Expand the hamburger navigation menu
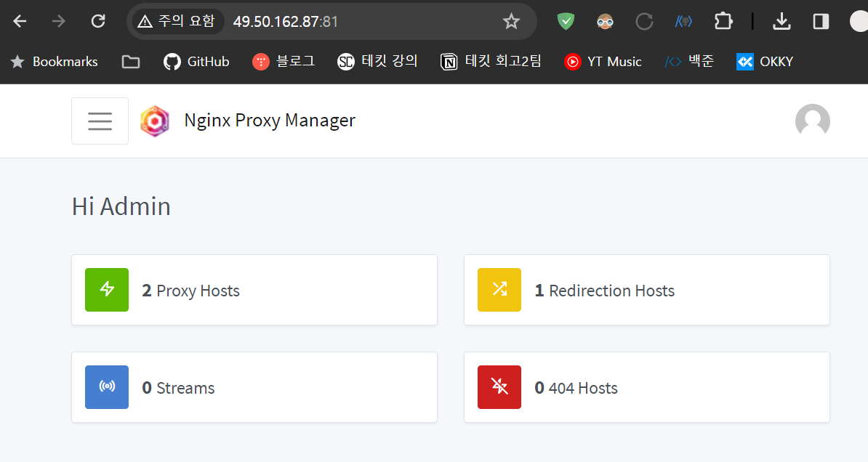 [x=100, y=121]
